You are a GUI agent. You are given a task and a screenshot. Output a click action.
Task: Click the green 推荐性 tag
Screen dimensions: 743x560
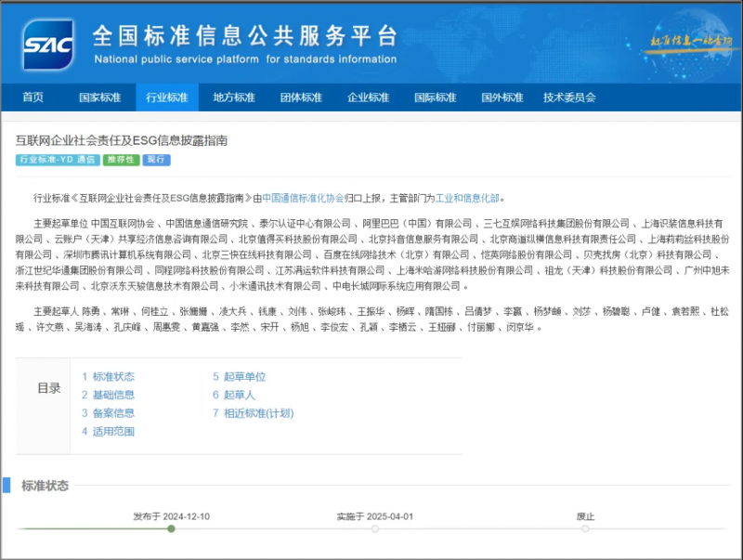pos(122,160)
